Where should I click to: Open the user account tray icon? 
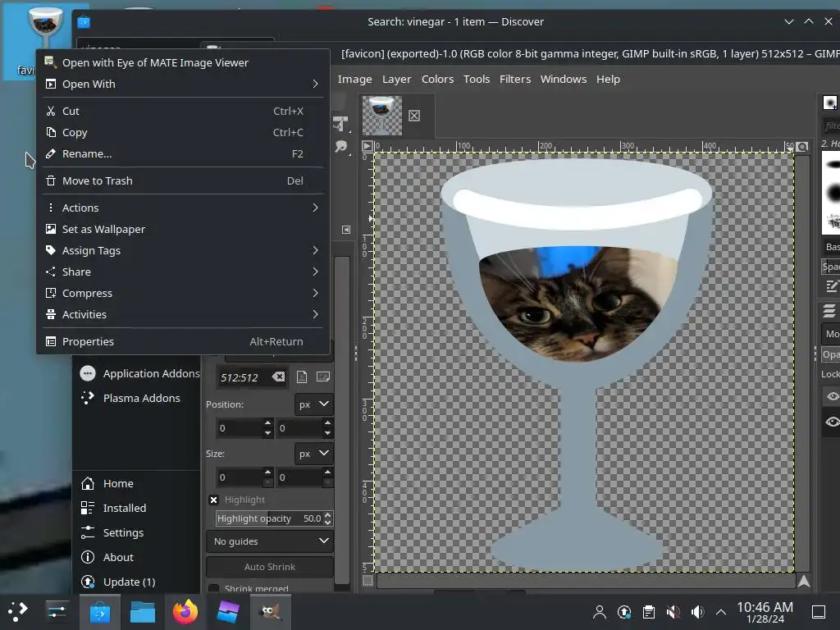(600, 612)
